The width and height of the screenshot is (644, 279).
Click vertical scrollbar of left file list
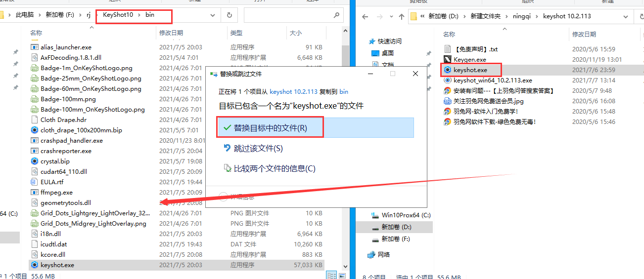(346, 148)
